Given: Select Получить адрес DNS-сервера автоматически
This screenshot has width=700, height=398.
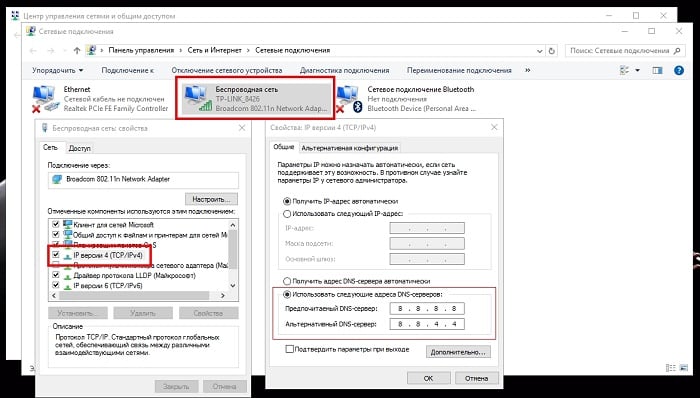Looking at the screenshot, I should (x=288, y=282).
